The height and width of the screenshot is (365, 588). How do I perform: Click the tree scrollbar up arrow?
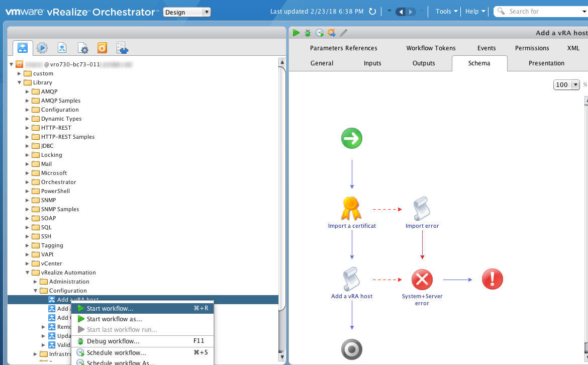pyautogui.click(x=282, y=62)
